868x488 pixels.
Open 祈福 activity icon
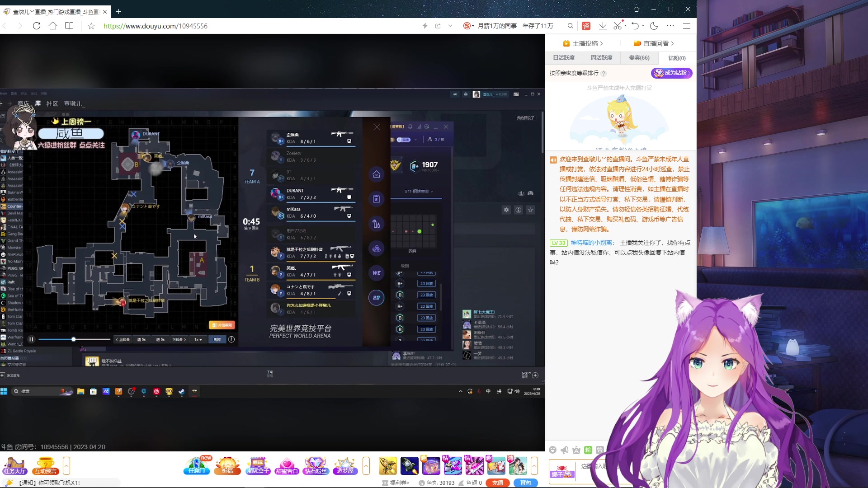point(227,466)
